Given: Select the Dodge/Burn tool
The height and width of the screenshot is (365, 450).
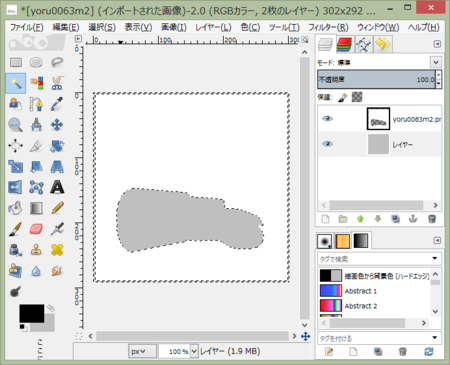Looking at the screenshot, I should (16, 292).
